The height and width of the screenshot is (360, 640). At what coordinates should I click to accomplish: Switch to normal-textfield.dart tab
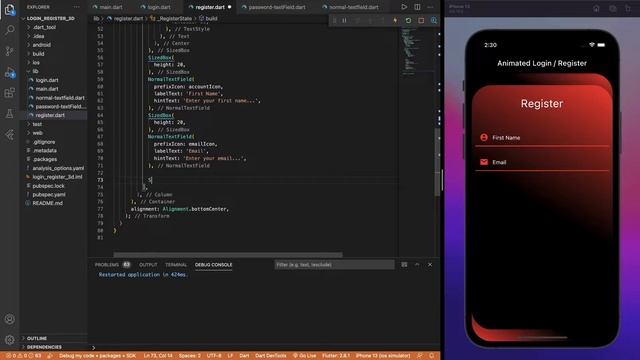(353, 7)
